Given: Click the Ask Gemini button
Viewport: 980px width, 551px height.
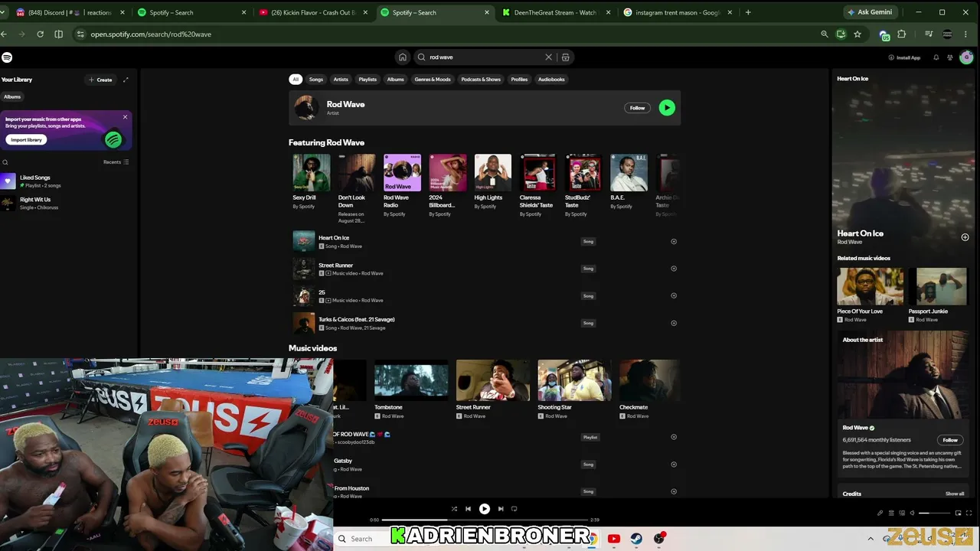Looking at the screenshot, I should 870,12.
